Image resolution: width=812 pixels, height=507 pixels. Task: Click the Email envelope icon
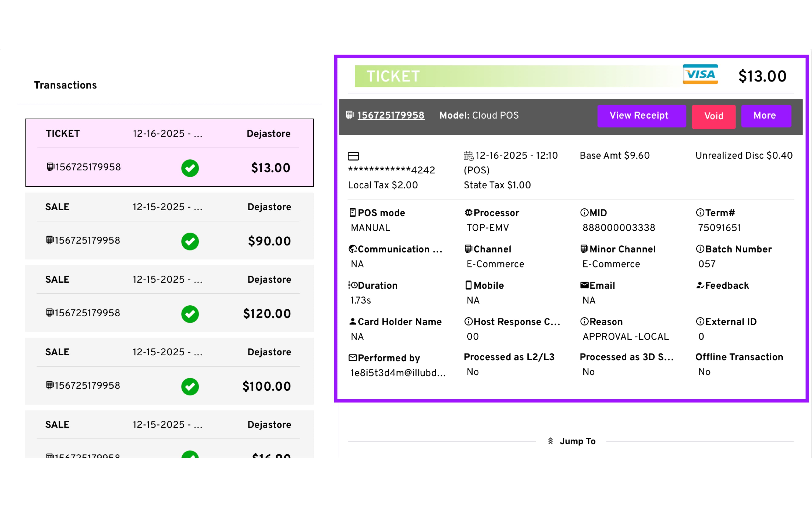(x=584, y=285)
